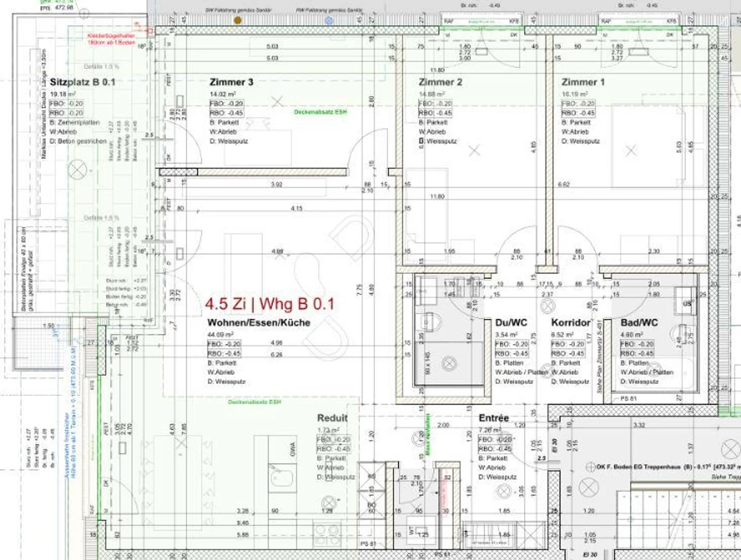741x560 pixels.
Task: Click the red apartment title 4.5 Zi Whg B 0.1
Action: click(270, 303)
